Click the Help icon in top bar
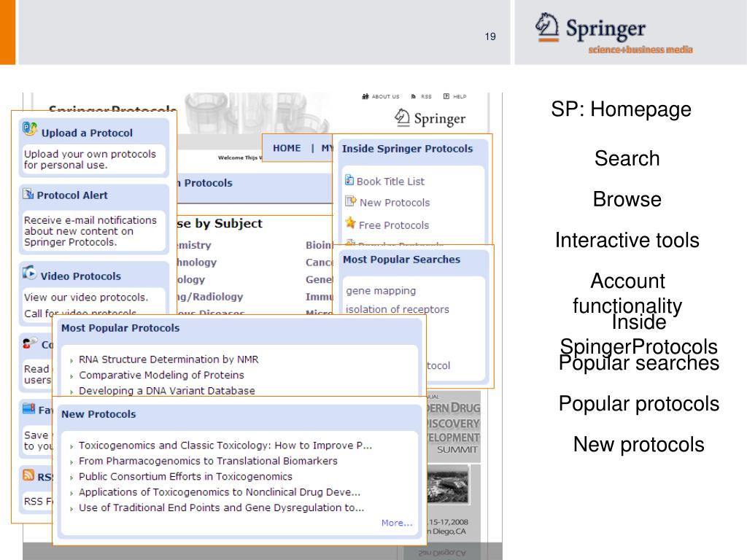 pyautogui.click(x=446, y=96)
